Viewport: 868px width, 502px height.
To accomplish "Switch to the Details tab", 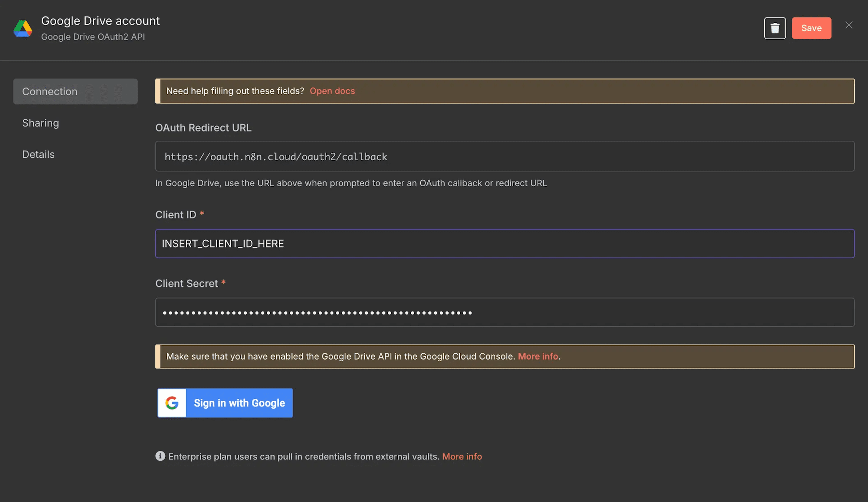I will click(x=38, y=155).
